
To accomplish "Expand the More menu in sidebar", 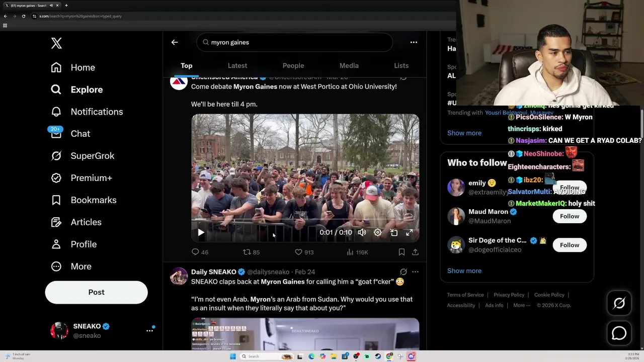I will [71, 266].
